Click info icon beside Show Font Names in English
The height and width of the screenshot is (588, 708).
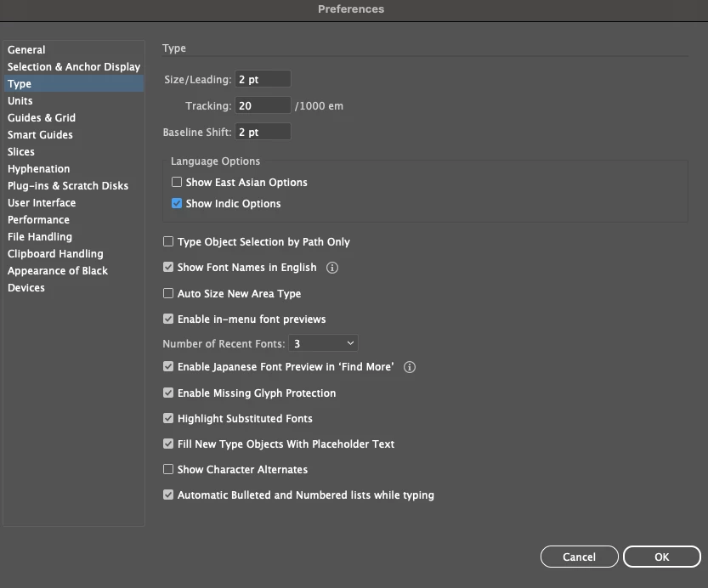[x=332, y=268]
